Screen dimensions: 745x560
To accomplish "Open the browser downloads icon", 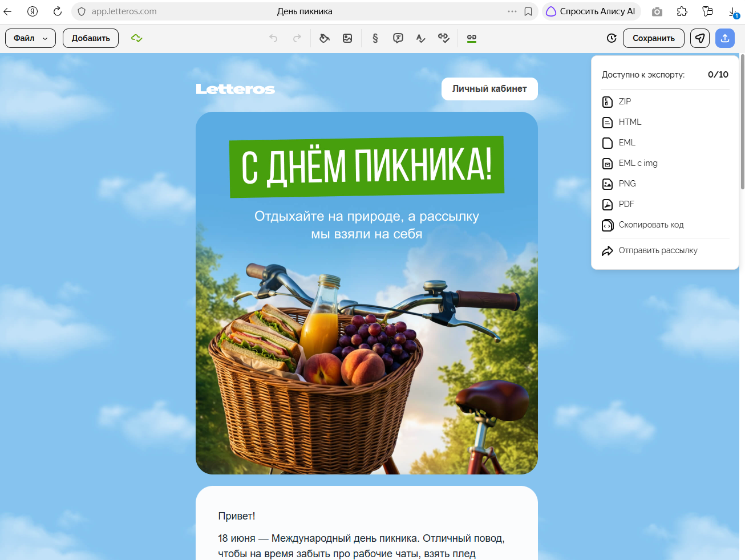I will (734, 12).
